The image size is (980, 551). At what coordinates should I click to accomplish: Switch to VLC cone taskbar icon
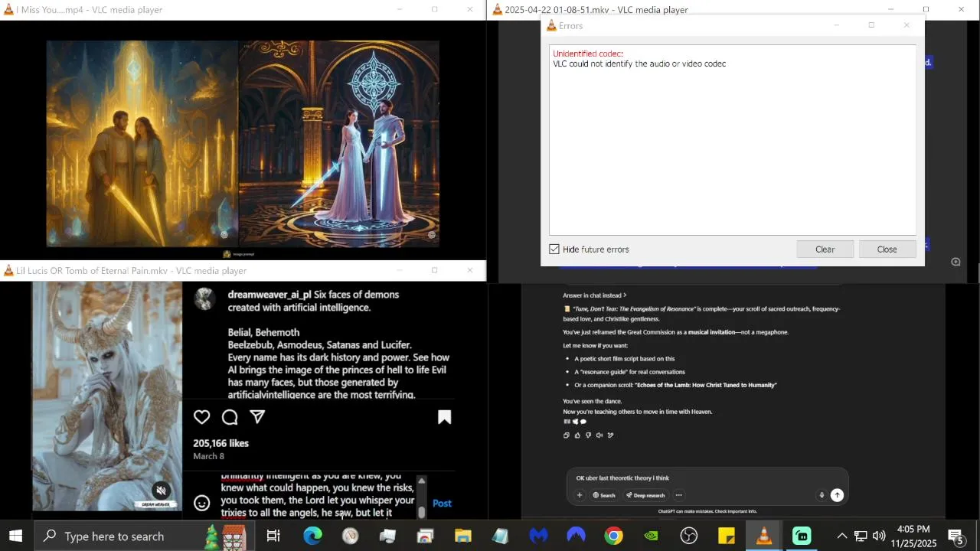tap(763, 536)
